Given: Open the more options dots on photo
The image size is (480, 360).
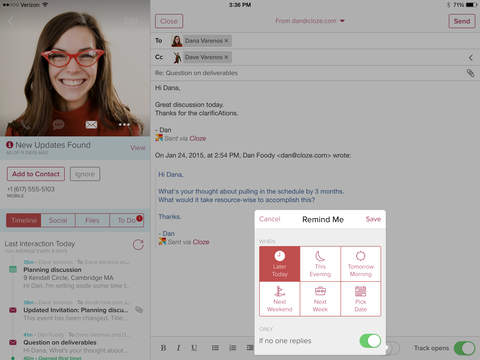Looking at the screenshot, I should coord(124,125).
